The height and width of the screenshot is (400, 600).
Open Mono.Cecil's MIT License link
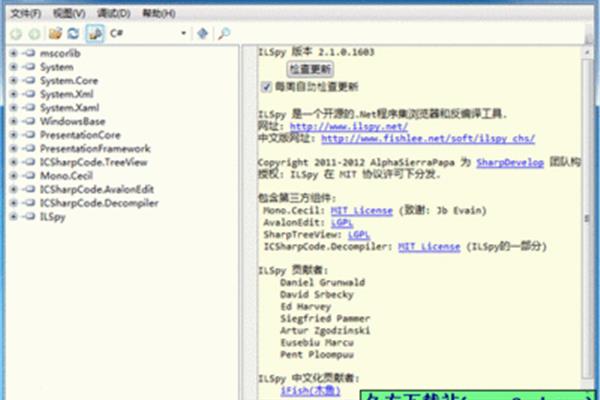(362, 210)
